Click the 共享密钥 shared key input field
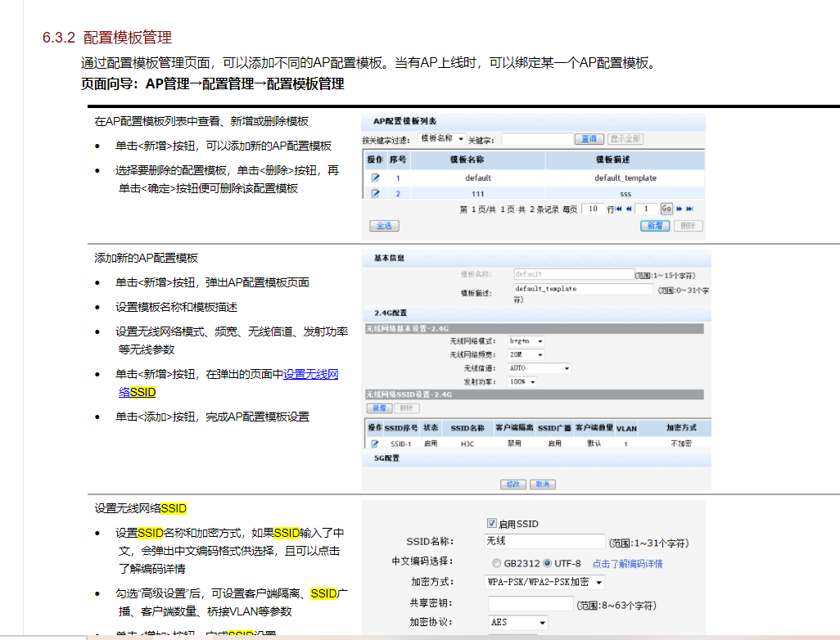 [x=531, y=604]
